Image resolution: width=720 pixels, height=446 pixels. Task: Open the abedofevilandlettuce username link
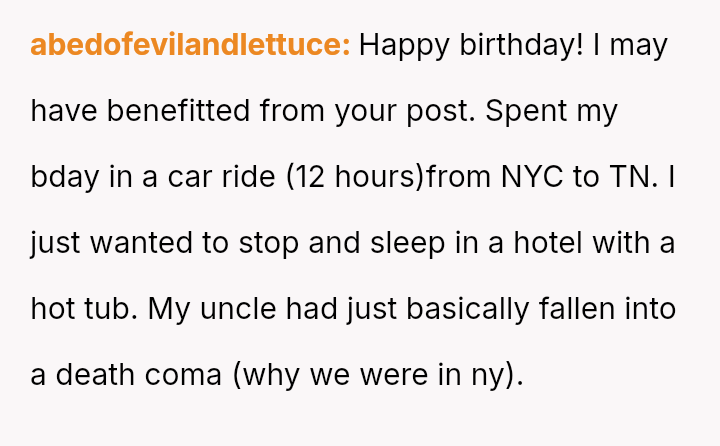pos(190,45)
